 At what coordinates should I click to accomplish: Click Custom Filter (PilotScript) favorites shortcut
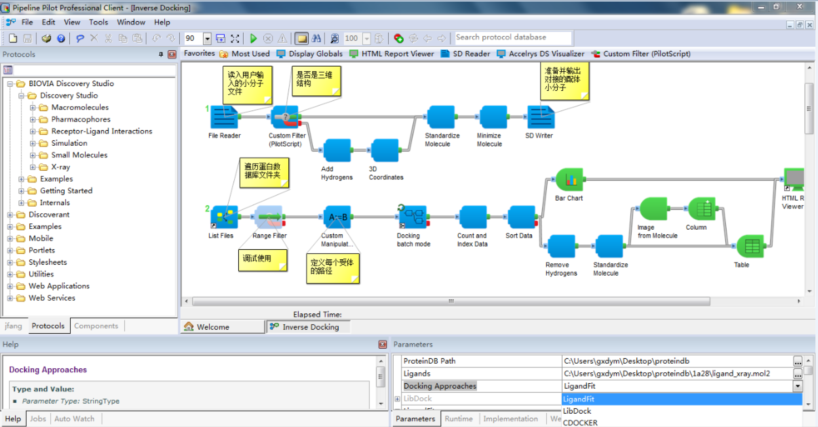[641, 54]
